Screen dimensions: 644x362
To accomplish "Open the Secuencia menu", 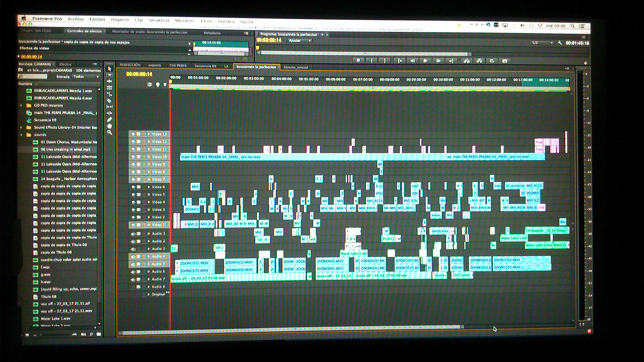I will coord(159,20).
